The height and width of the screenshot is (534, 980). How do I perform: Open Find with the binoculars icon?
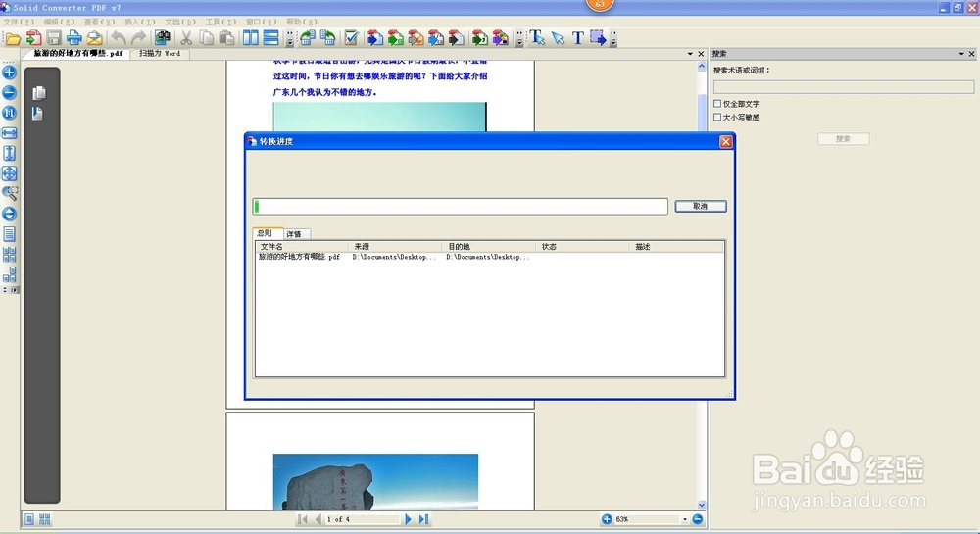coord(162,38)
